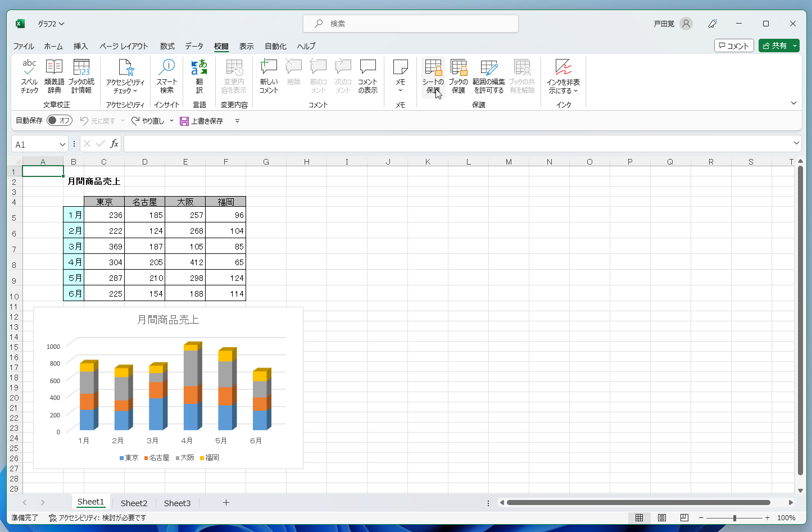The height and width of the screenshot is (532, 812).
Task: Click the pen and sparkle icon in title bar
Action: coord(713,24)
